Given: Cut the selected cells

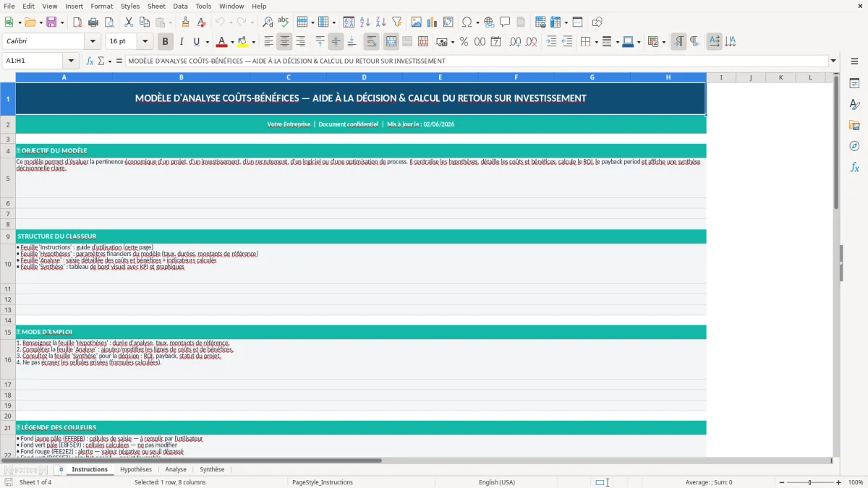Looking at the screenshot, I should (x=129, y=22).
